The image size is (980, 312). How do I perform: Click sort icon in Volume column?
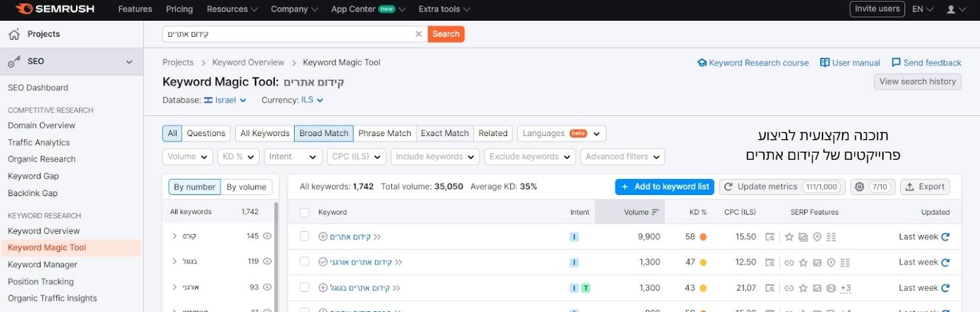pos(655,212)
